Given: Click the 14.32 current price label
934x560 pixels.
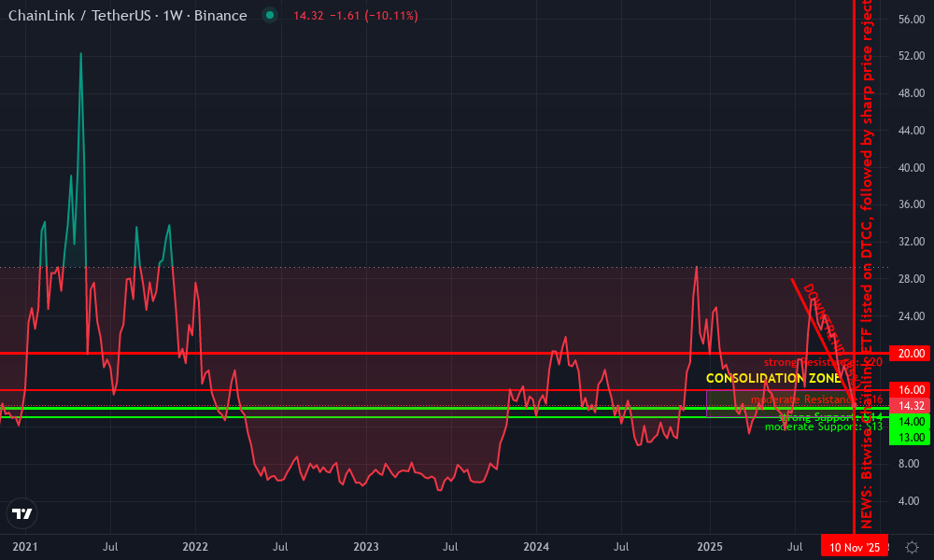Looking at the screenshot, I should click(905, 405).
